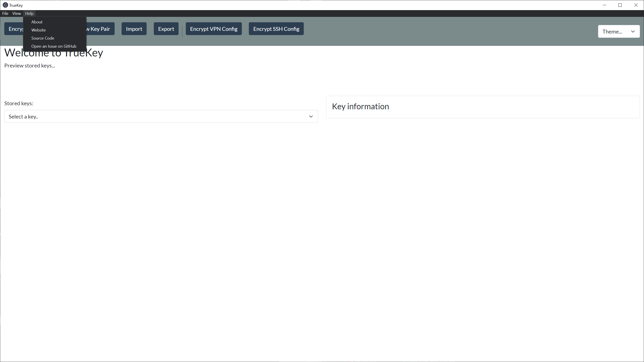Expand the Select a key dropdown
The height and width of the screenshot is (362, 644).
161,116
